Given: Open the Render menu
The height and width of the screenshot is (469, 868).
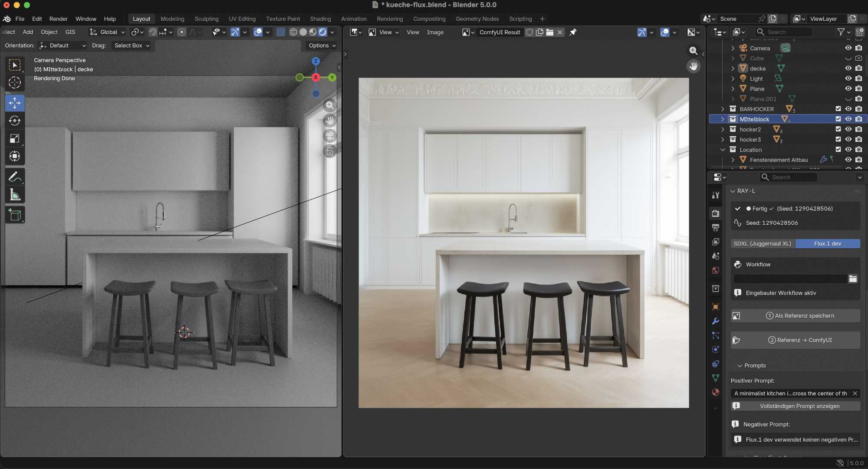Looking at the screenshot, I should tap(59, 19).
